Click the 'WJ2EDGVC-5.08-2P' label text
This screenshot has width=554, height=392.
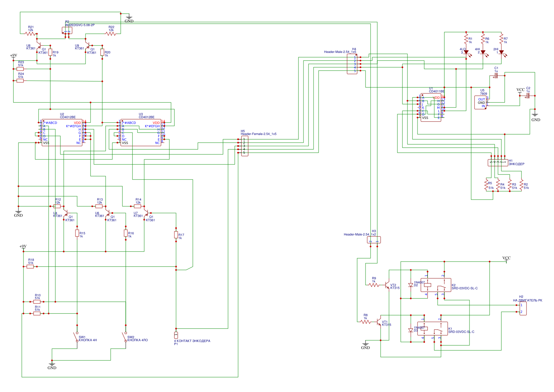[x=80, y=25]
